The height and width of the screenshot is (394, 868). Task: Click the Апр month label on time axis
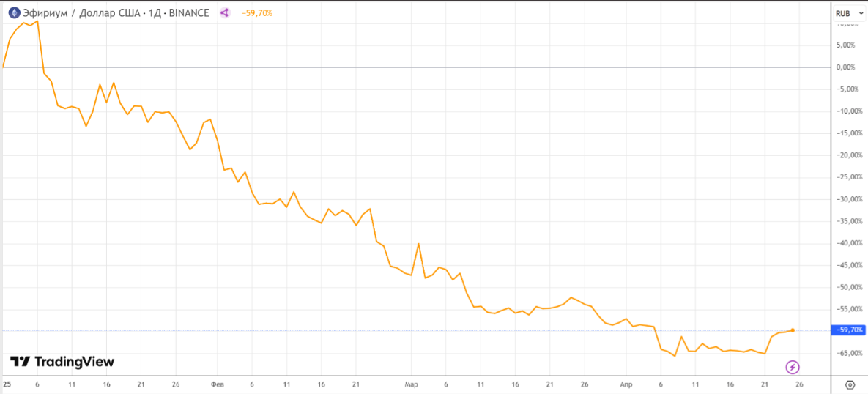(626, 384)
